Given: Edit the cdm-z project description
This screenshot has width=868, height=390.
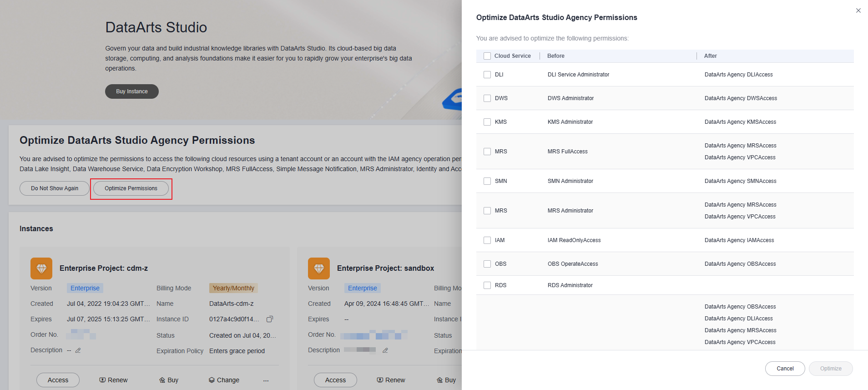Looking at the screenshot, I should [78, 350].
